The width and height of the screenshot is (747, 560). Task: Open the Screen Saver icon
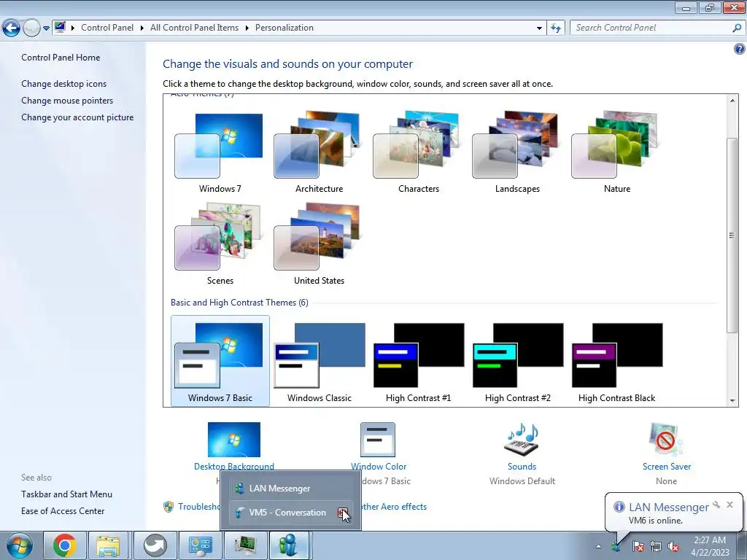[665, 439]
